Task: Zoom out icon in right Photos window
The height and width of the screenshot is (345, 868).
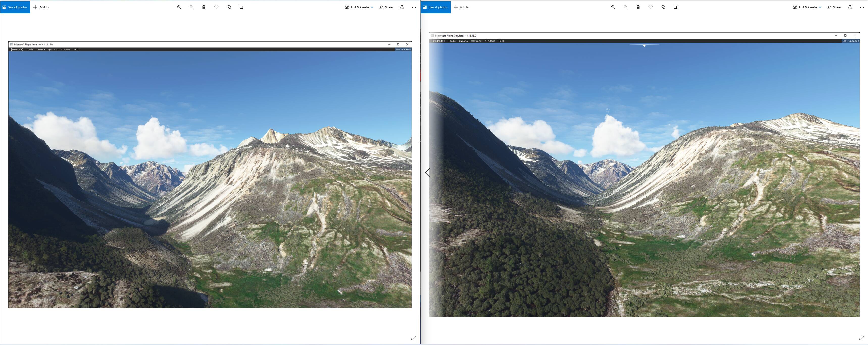Action: 626,7
